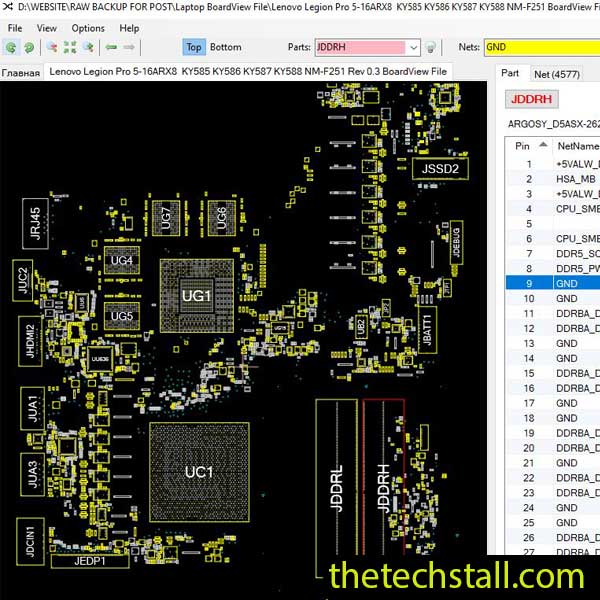
Task: Select the highlighted pin 9 GND row
Action: [x=553, y=284]
